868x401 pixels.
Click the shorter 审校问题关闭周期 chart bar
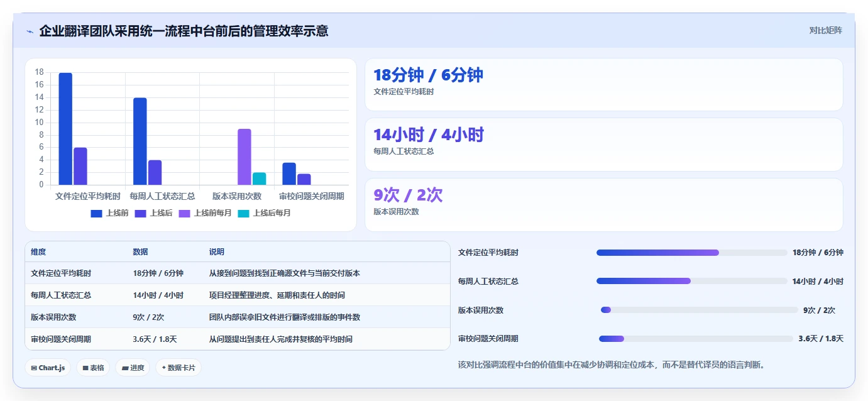[304, 179]
